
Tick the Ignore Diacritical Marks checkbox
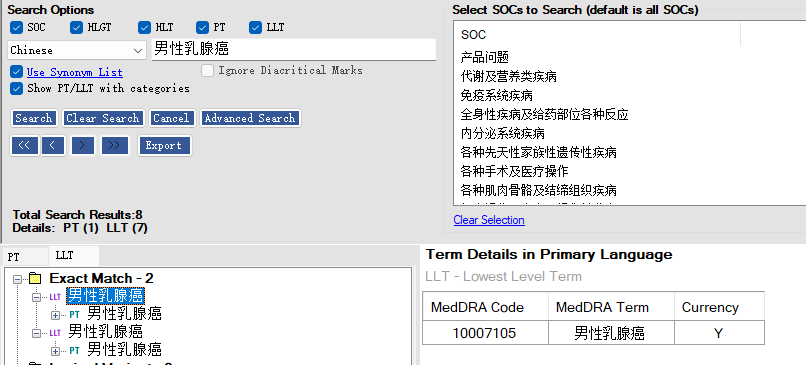click(x=208, y=70)
